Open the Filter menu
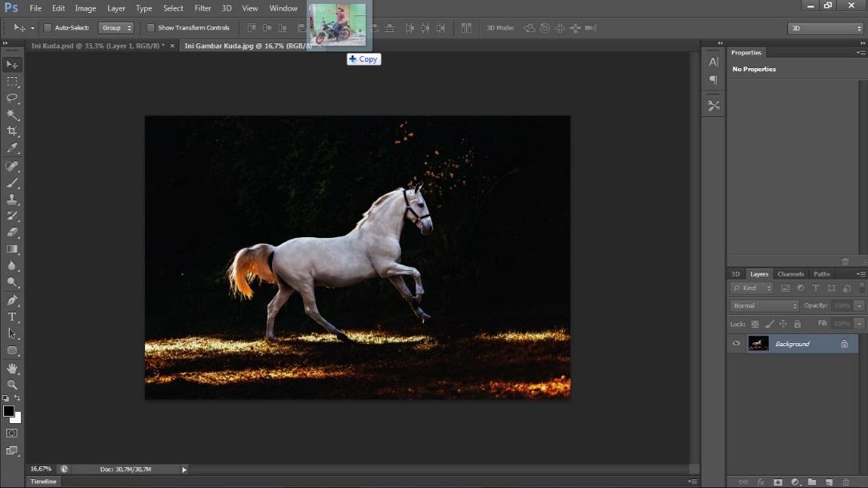Image resolution: width=868 pixels, height=488 pixels. coord(203,8)
